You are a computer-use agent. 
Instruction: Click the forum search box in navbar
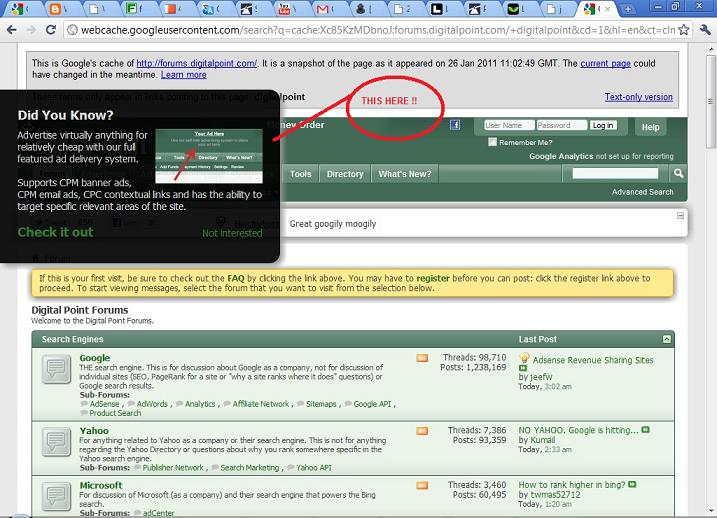point(615,173)
